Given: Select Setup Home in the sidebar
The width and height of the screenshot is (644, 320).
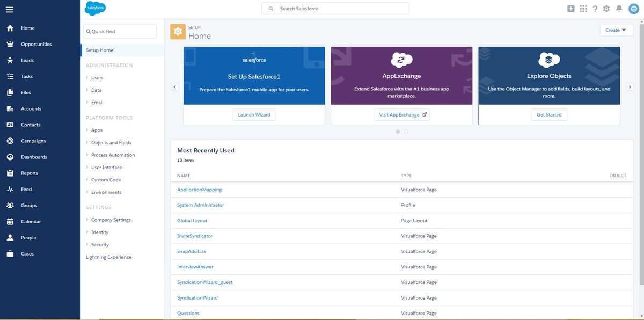Looking at the screenshot, I should 100,50.
